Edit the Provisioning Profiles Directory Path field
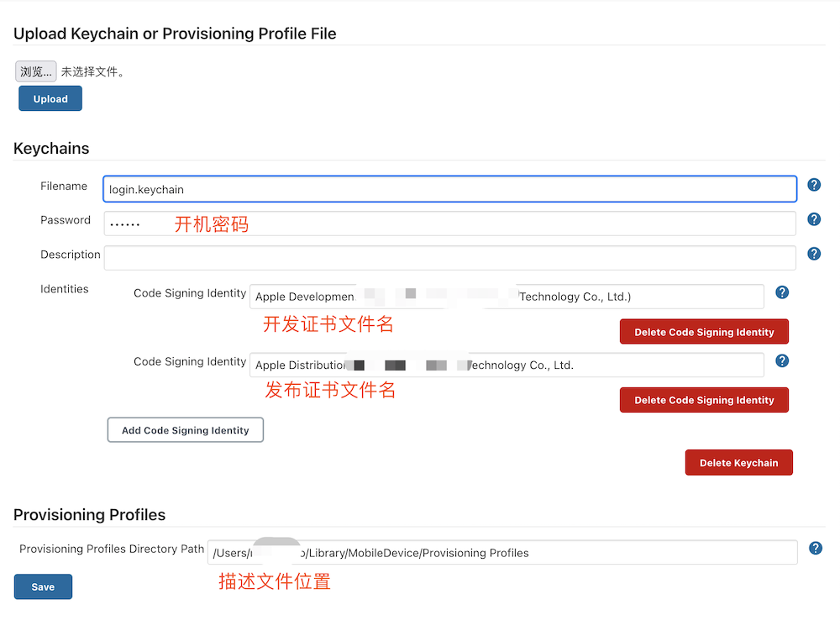Image resolution: width=840 pixels, height=631 pixels. point(502,552)
